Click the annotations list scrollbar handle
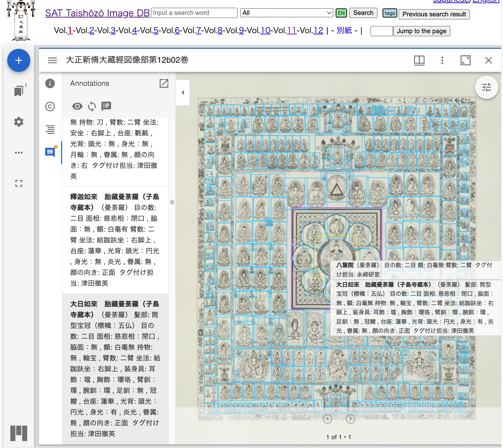The height and width of the screenshot is (448, 503). click(172, 202)
